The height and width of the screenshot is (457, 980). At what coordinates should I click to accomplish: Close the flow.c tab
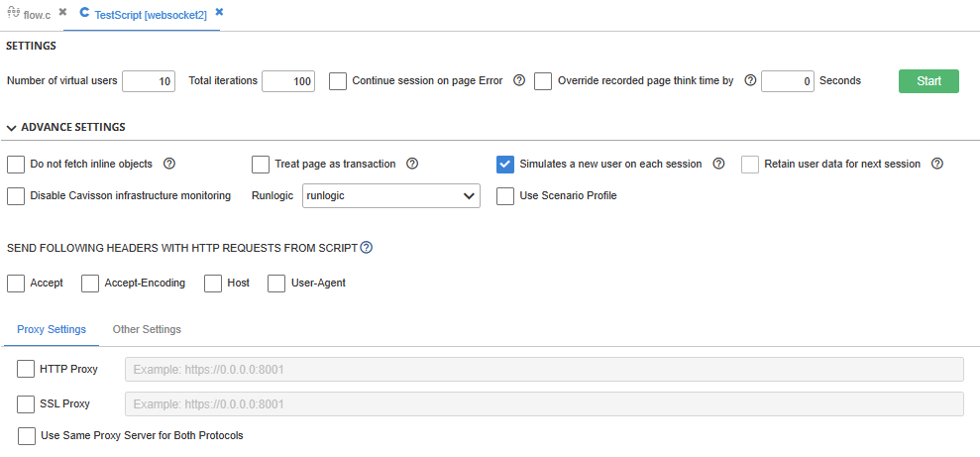[62, 12]
